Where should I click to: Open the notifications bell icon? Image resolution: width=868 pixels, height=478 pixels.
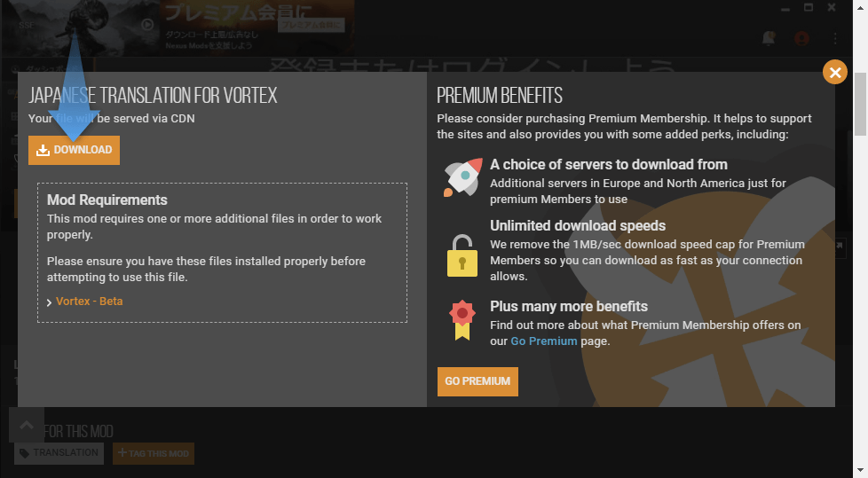[769, 38]
